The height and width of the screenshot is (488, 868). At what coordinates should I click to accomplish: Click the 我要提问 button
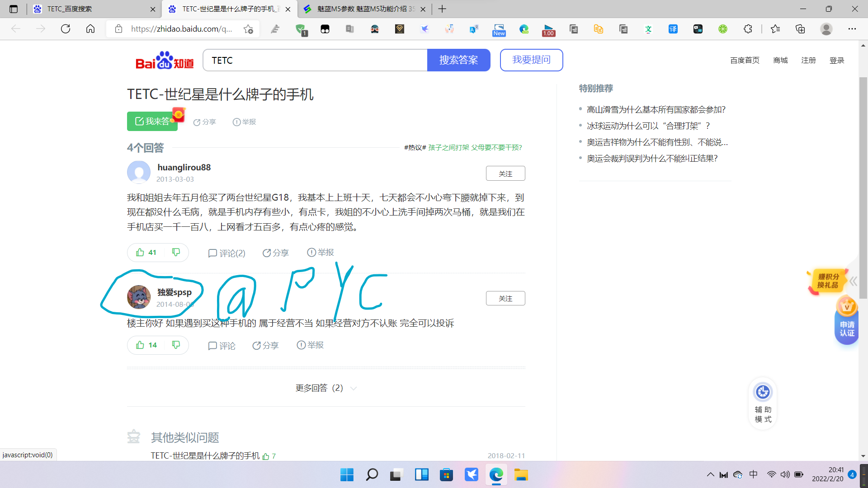coord(531,60)
